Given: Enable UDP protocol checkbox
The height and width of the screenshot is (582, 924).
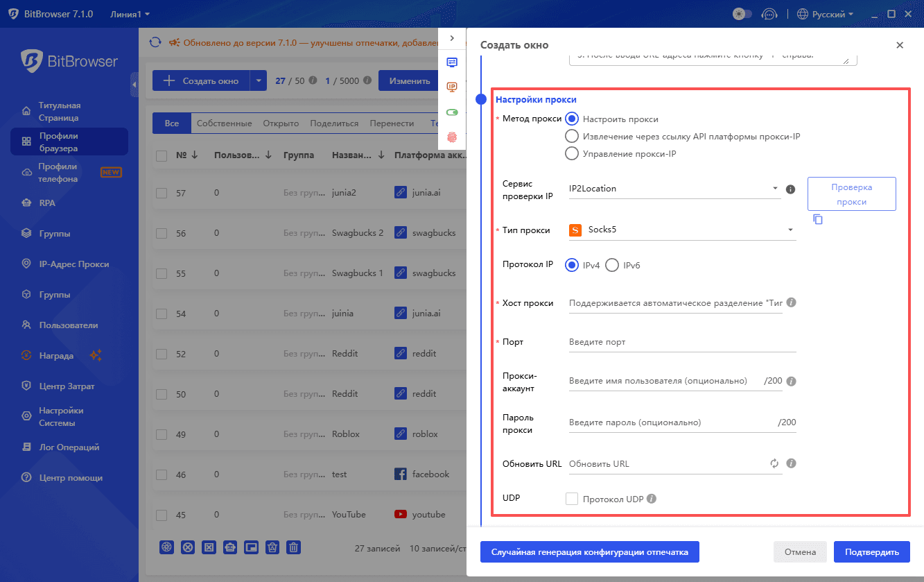Looking at the screenshot, I should pos(572,498).
